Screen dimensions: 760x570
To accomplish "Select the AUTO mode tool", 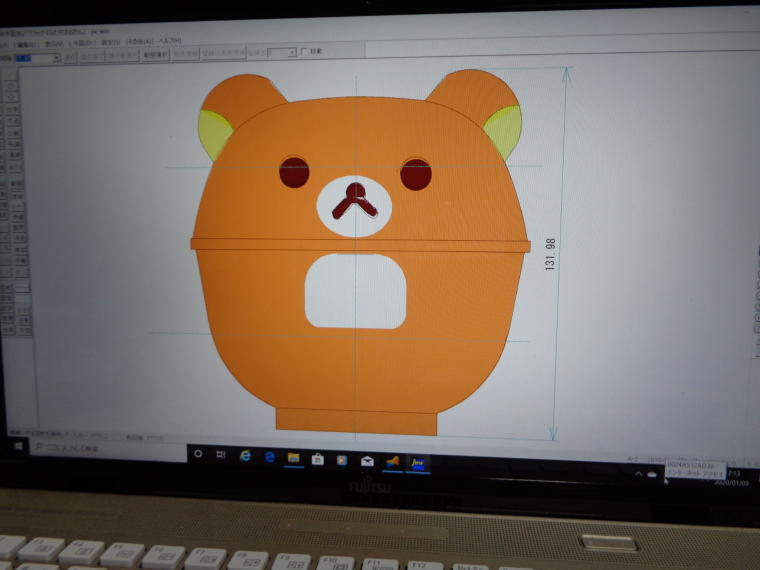I will (x=15, y=166).
